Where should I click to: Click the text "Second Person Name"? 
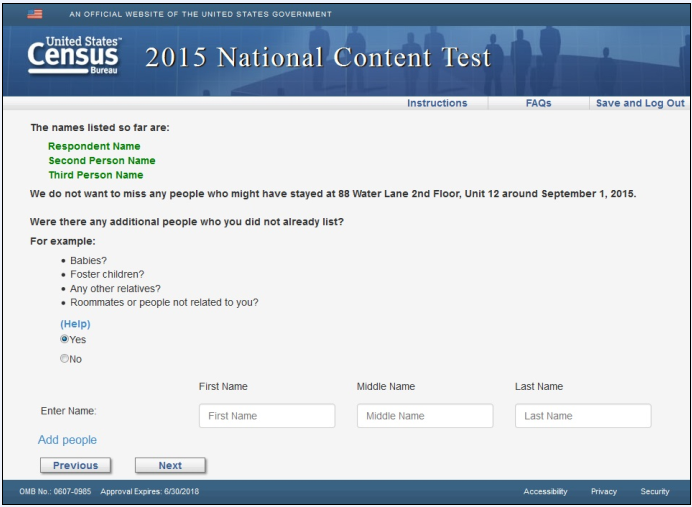pyautogui.click(x=102, y=161)
